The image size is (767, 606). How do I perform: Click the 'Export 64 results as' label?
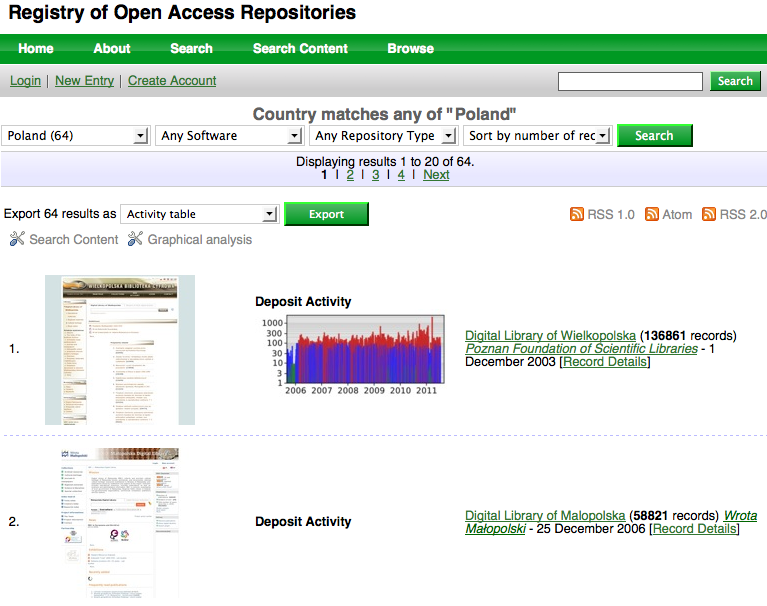pos(60,214)
